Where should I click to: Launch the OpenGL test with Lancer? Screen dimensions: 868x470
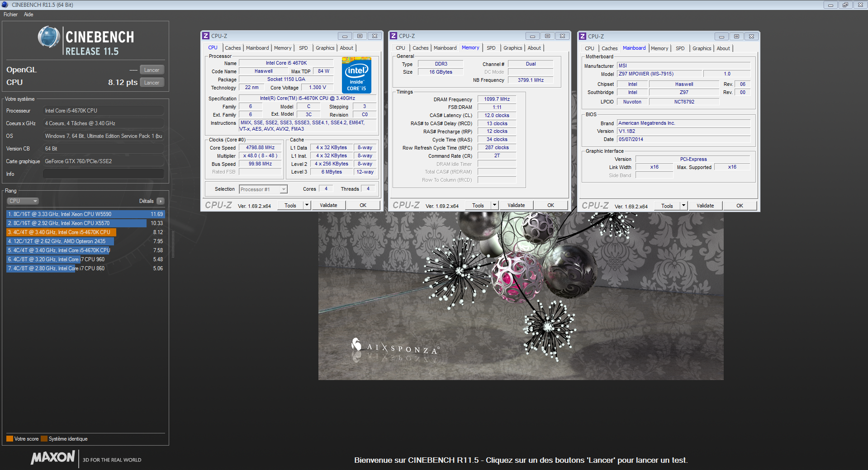(x=152, y=70)
